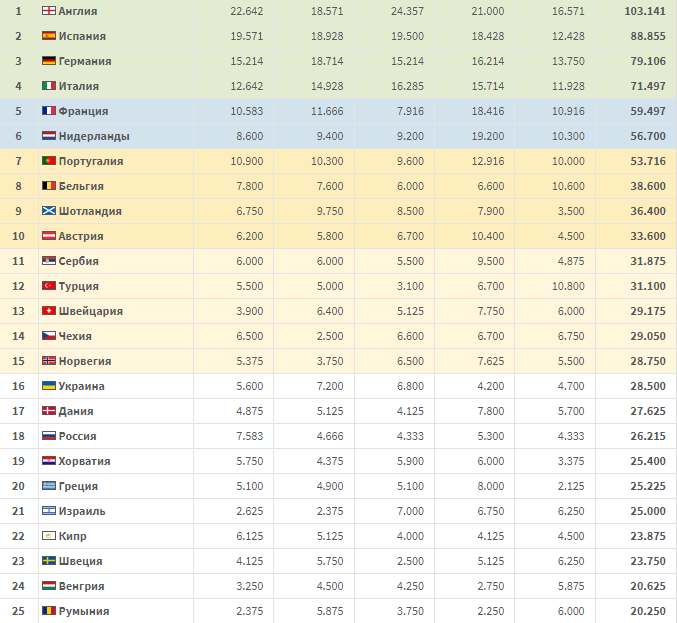Image resolution: width=677 pixels, height=623 pixels.
Task: Click rank number 23 for Швеция
Action: pyautogui.click(x=18, y=562)
